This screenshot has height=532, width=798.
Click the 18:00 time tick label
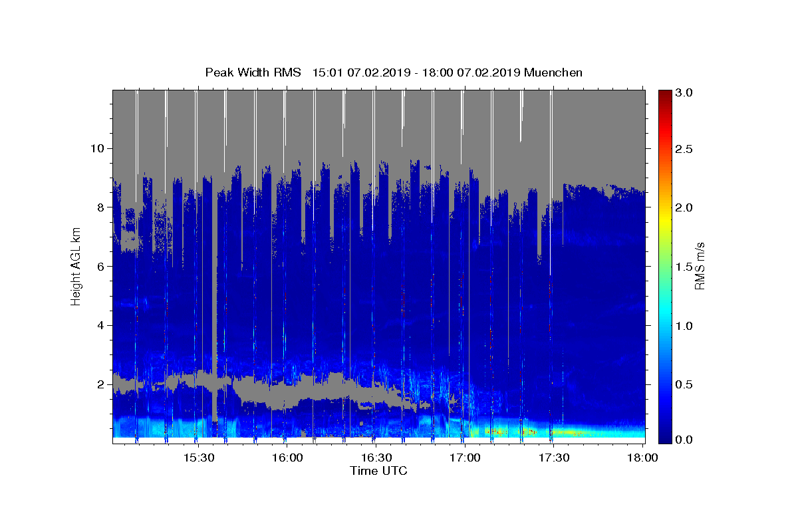(x=642, y=458)
